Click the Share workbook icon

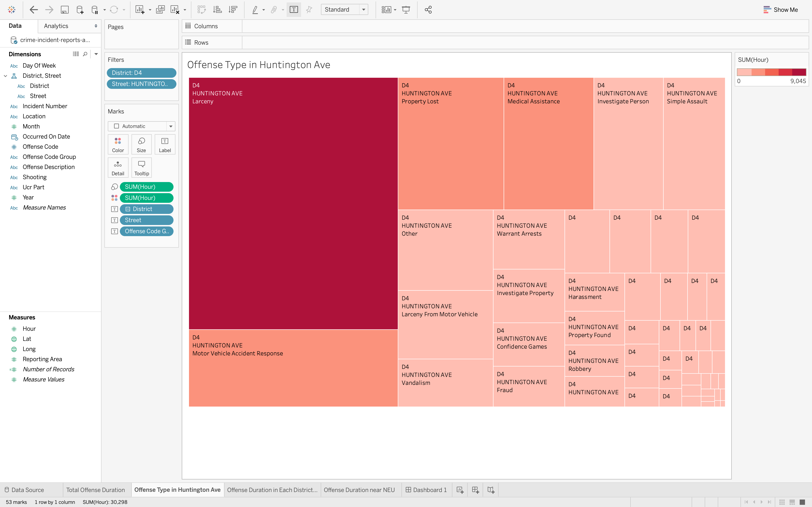tap(428, 10)
